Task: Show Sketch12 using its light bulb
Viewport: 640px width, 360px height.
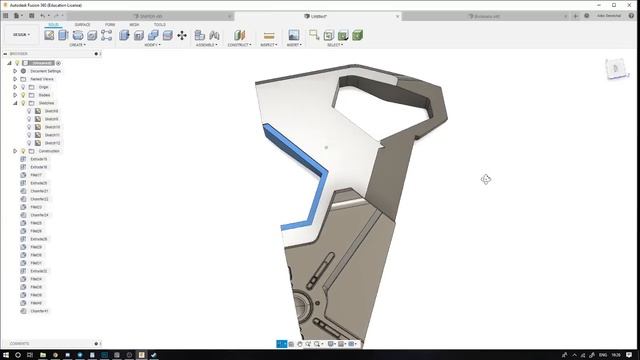Action: click(x=29, y=143)
